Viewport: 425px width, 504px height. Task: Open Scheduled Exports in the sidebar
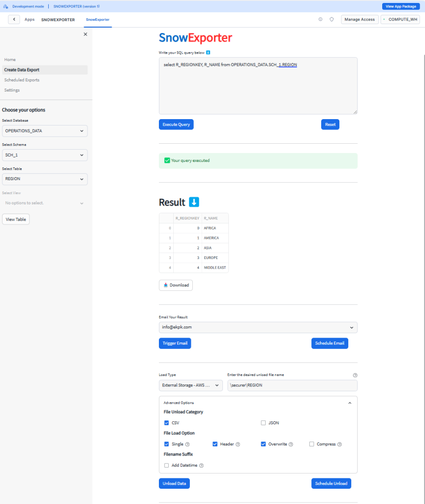[x=22, y=80]
